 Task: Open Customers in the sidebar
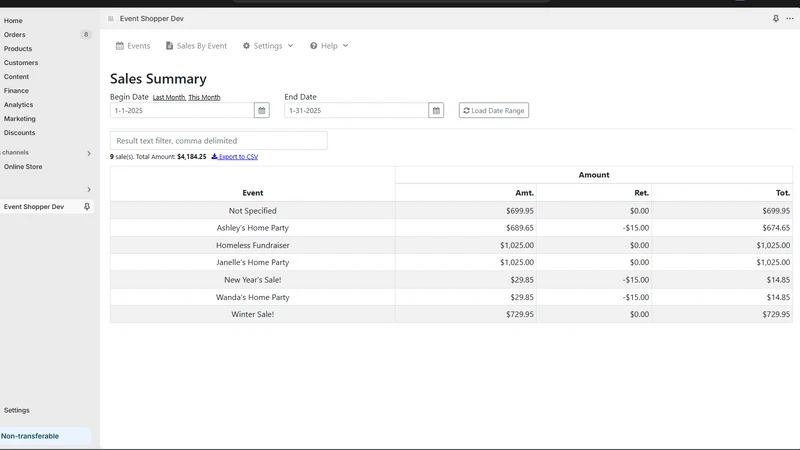[21, 63]
